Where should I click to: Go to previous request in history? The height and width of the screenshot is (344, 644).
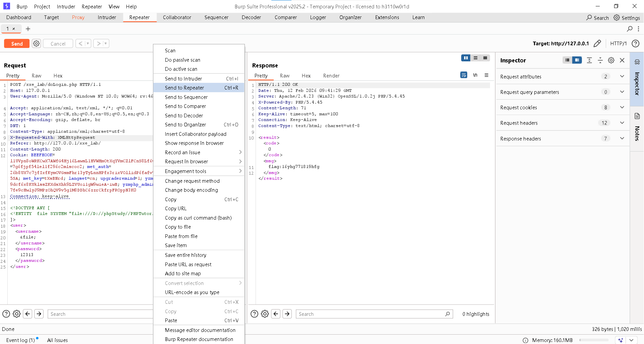click(80, 44)
